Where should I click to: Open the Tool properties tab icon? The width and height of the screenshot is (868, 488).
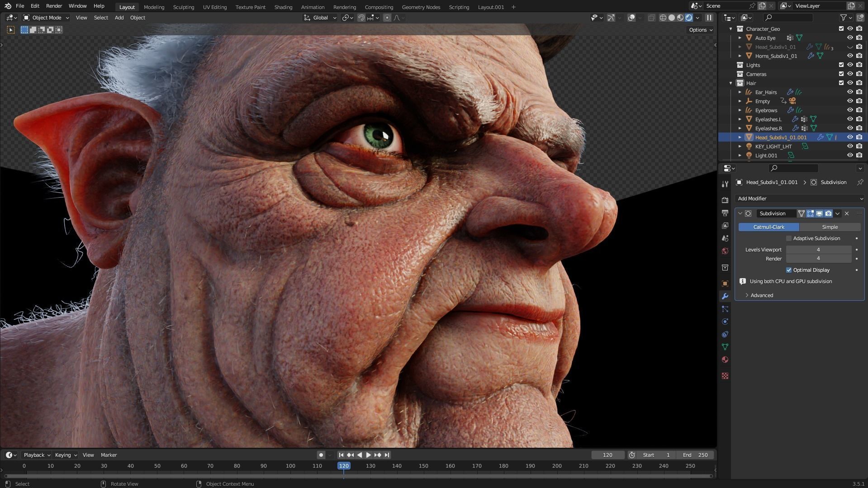(725, 184)
